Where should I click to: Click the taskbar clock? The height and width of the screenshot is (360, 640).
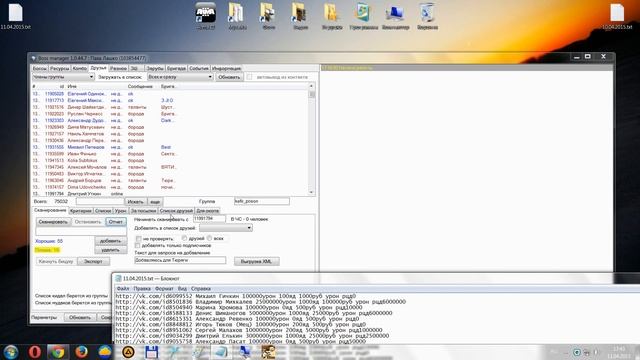[619, 352]
